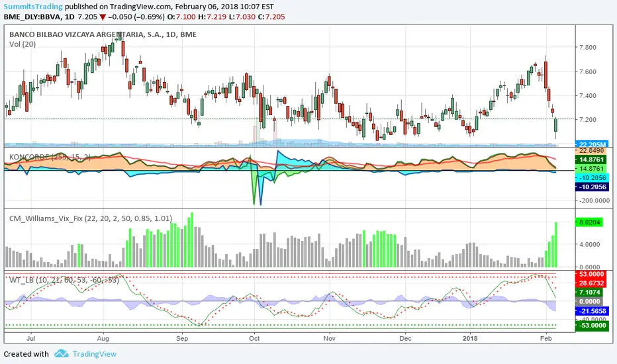617x364 pixels.
Task: Click the latest green candlestick in February
Action: pos(556,125)
